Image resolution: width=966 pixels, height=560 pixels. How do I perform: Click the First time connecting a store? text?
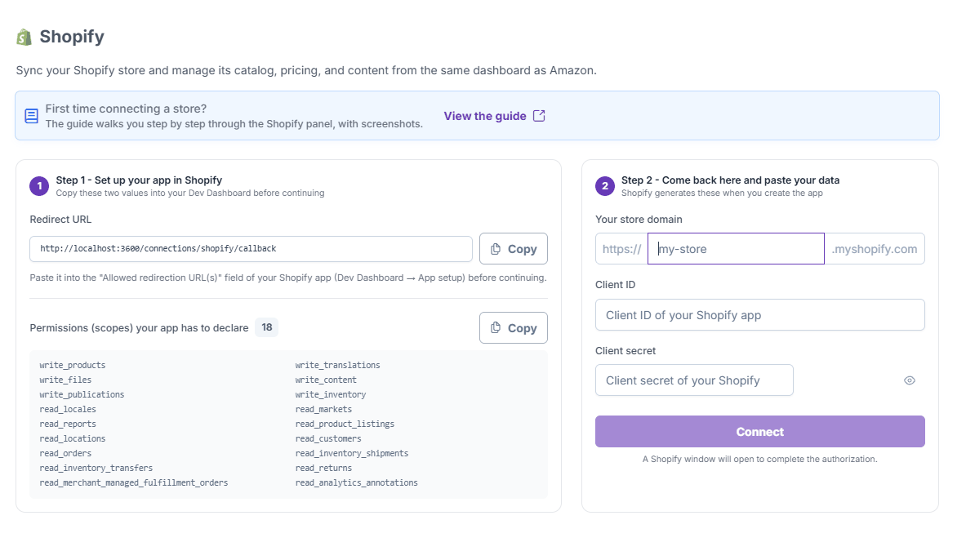pos(126,109)
